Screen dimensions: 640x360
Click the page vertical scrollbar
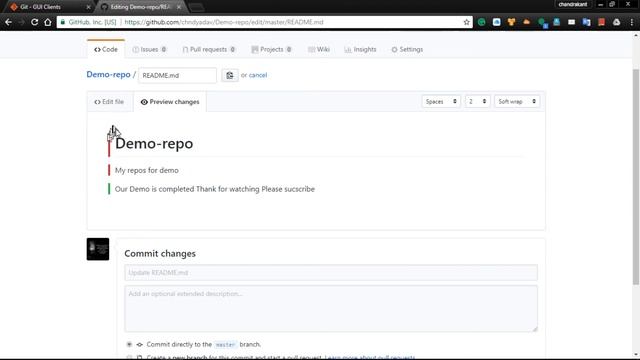click(x=636, y=176)
